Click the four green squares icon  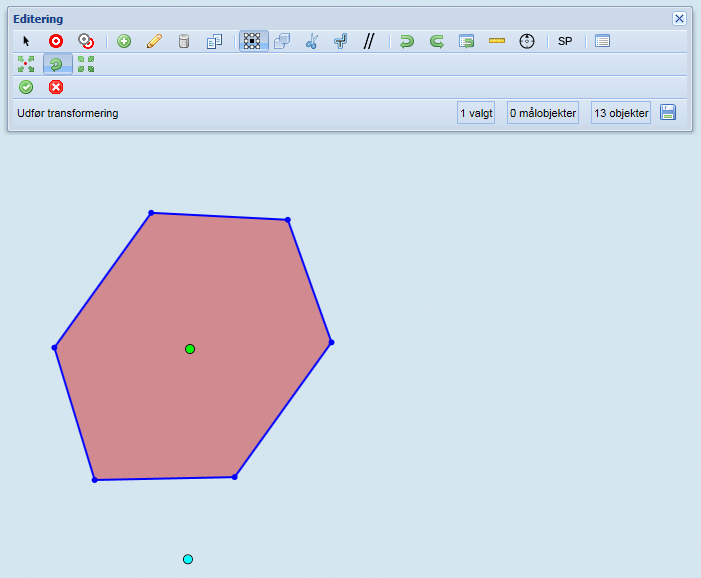pyautogui.click(x=86, y=64)
